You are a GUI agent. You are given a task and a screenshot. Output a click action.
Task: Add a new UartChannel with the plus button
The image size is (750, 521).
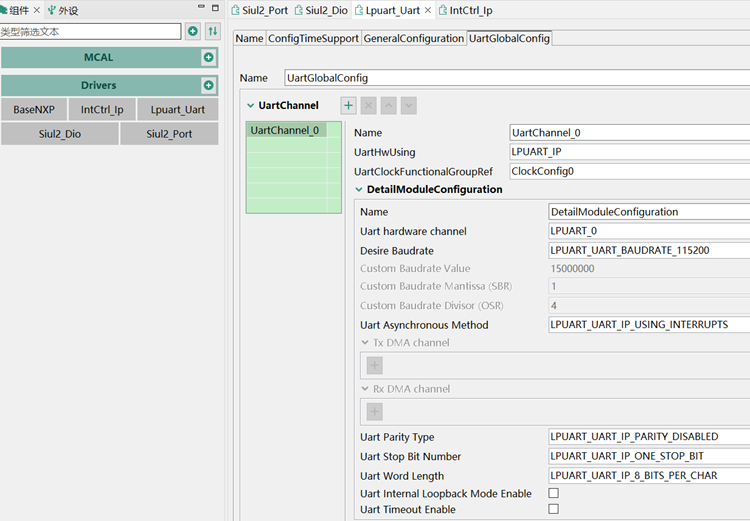[x=349, y=105]
